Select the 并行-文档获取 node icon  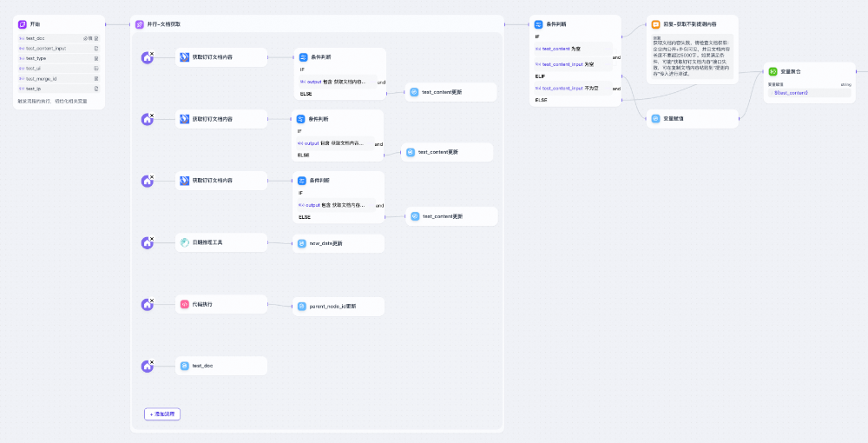click(x=140, y=24)
